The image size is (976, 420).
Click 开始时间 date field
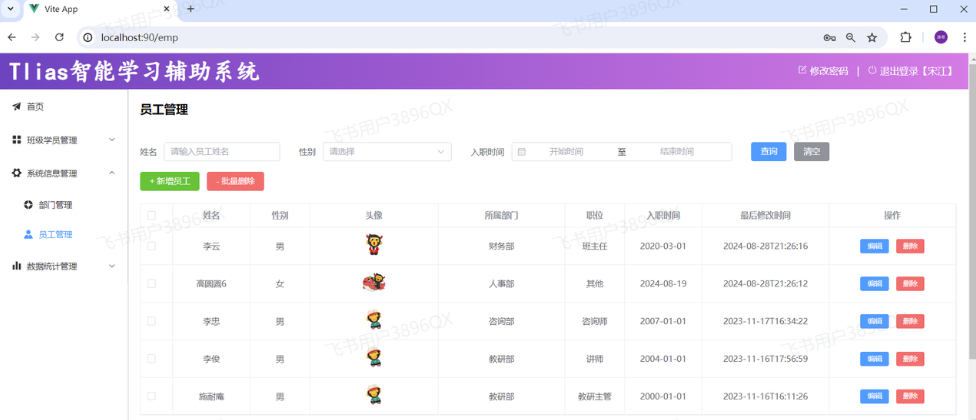pos(566,151)
